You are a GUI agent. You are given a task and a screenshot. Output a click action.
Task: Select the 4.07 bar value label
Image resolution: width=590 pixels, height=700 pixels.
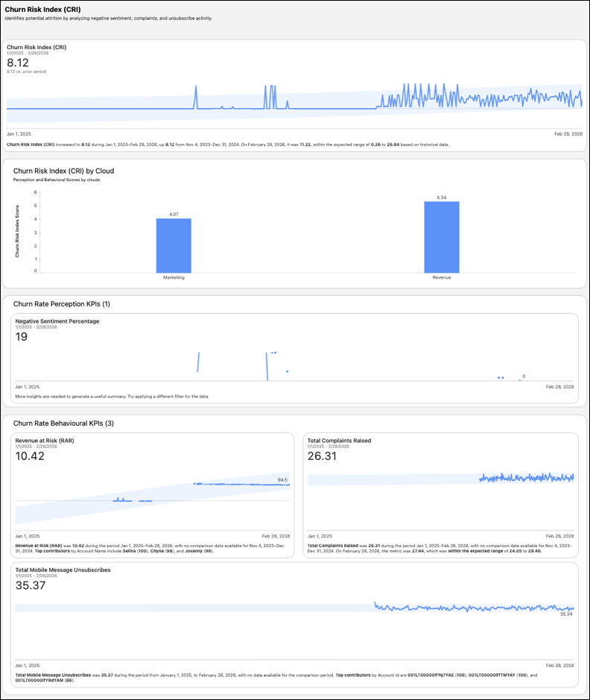[174, 214]
